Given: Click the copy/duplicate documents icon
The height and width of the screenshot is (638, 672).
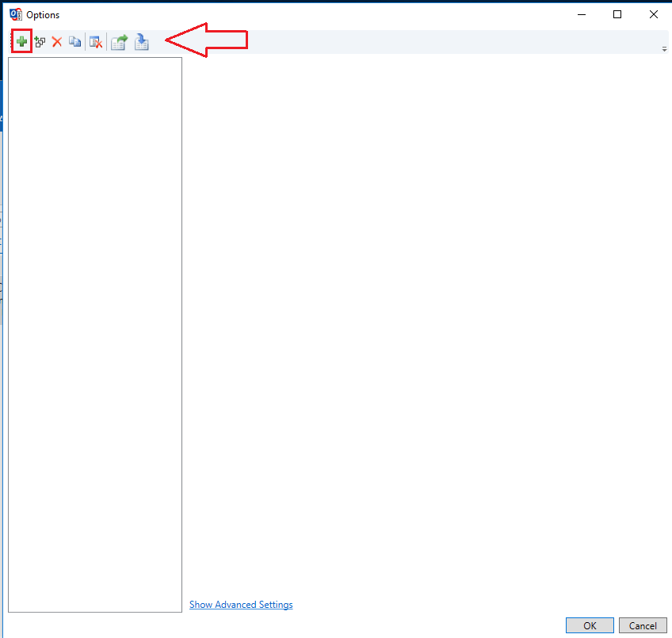Looking at the screenshot, I should point(75,41).
